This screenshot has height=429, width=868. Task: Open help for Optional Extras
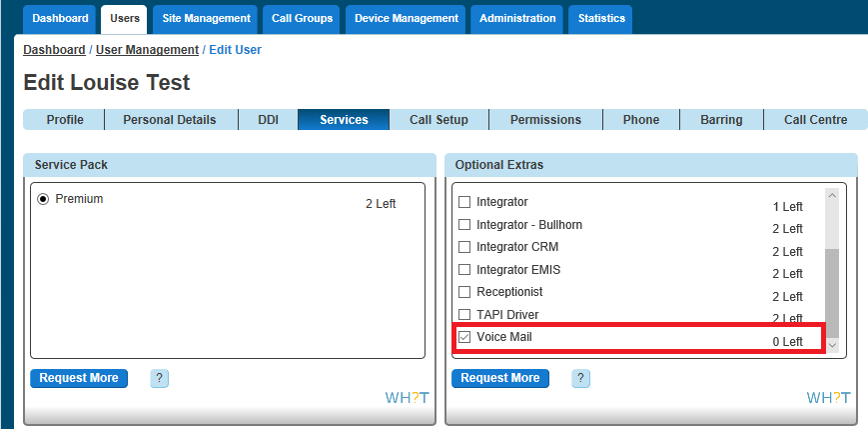[580, 379]
